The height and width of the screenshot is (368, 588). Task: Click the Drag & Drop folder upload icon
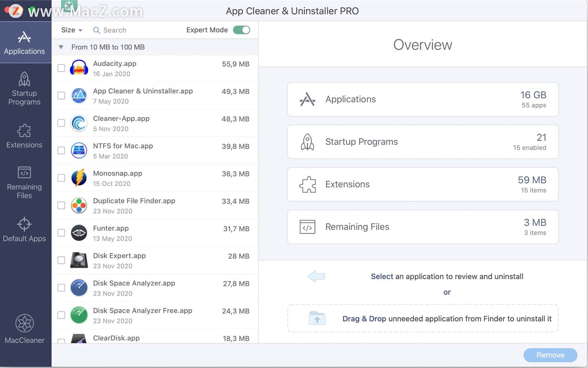[x=317, y=318]
